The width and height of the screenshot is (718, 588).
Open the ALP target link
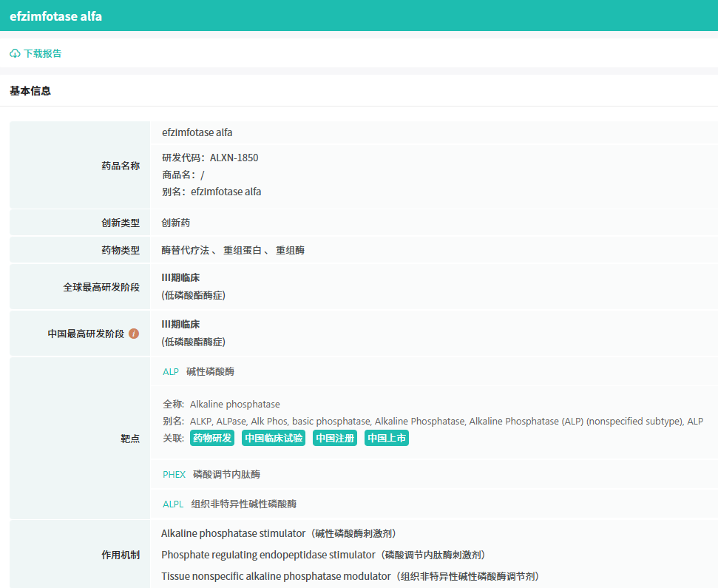click(x=171, y=372)
